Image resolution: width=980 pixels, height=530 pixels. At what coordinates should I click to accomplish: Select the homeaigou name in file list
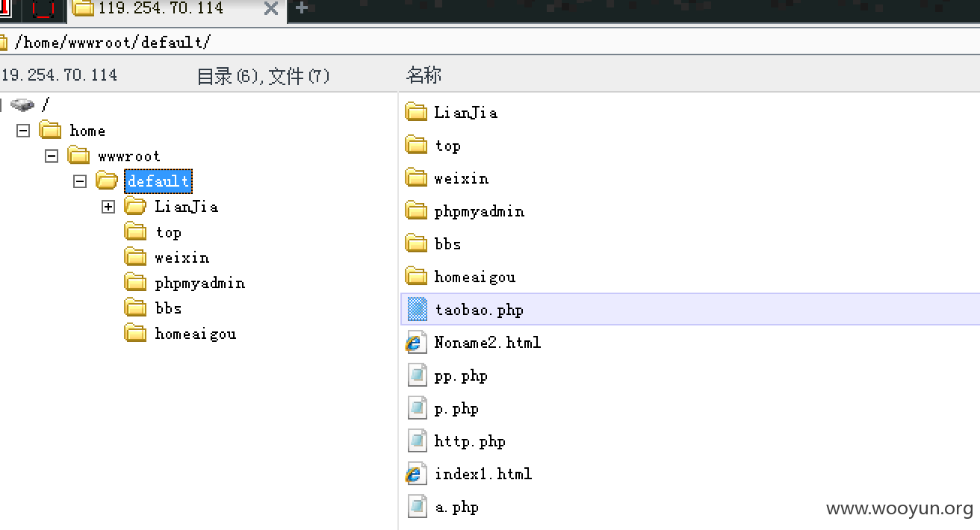[x=475, y=277]
